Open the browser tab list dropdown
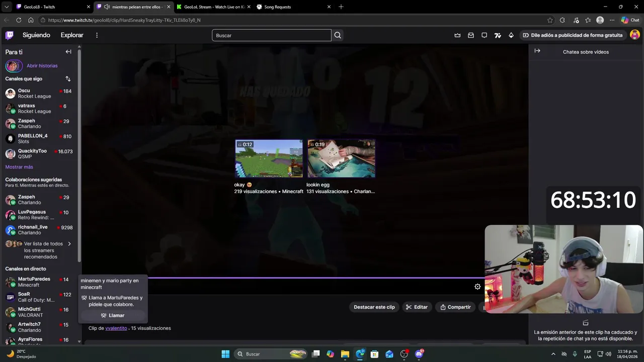This screenshot has width=644, height=362. point(6,7)
